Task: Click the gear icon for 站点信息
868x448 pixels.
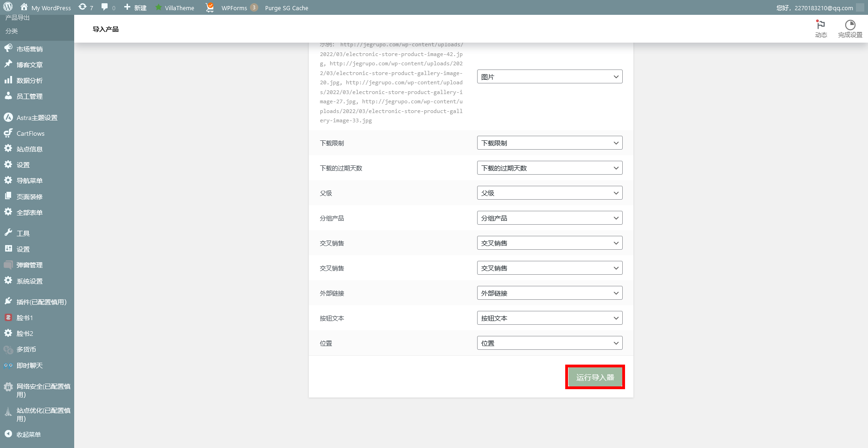Action: 8,149
